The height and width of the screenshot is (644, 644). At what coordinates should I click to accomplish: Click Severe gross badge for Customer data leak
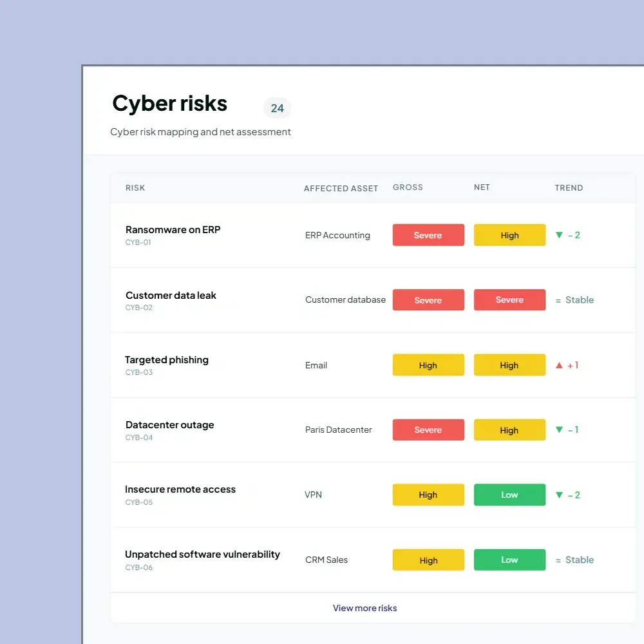click(428, 300)
